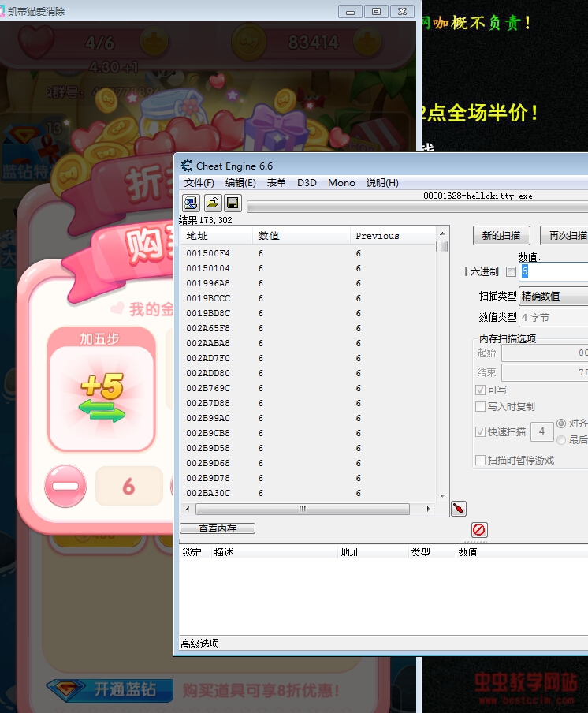Click the plus icon beside coin balance
The width and height of the screenshot is (588, 713).
click(x=367, y=43)
